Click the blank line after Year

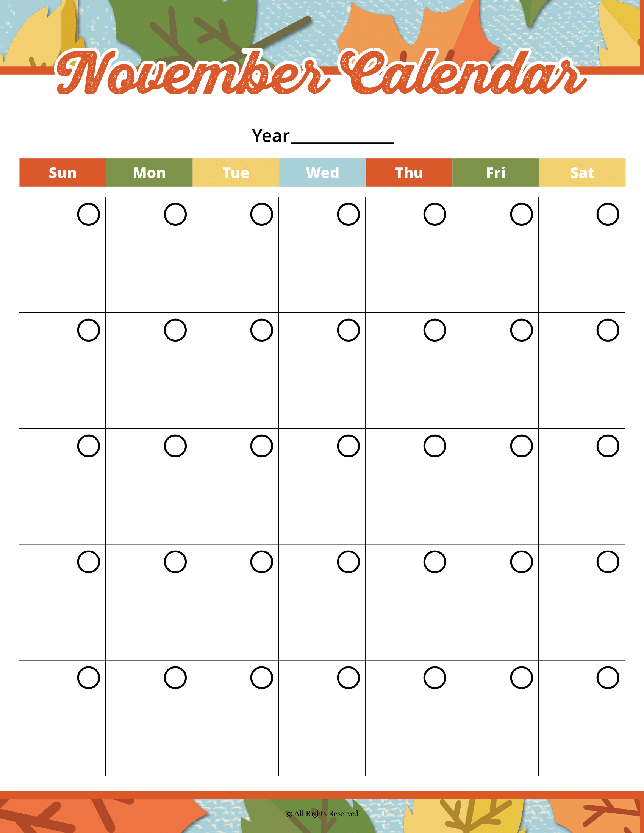click(342, 138)
